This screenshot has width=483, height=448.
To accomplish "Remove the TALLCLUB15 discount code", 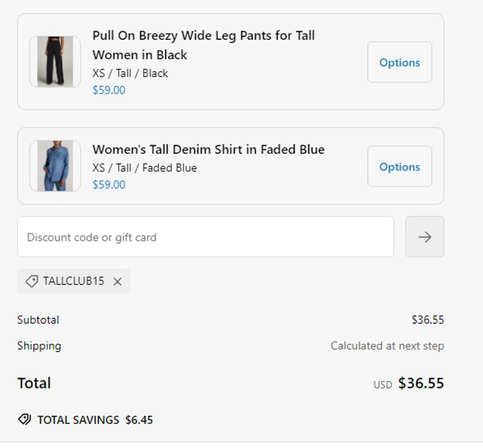I will (x=118, y=282).
